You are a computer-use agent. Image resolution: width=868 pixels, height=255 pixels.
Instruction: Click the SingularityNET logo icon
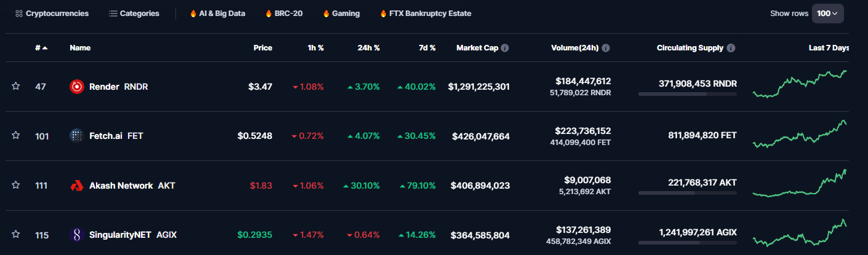coord(77,235)
